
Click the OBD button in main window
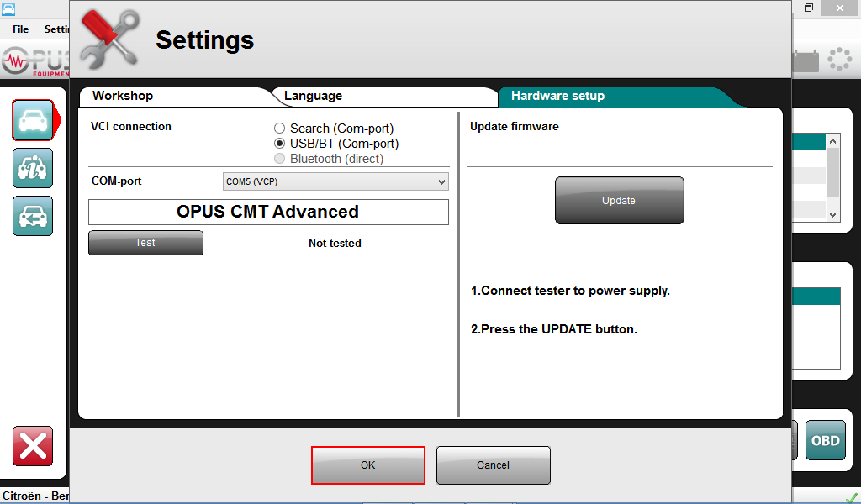[x=826, y=440]
